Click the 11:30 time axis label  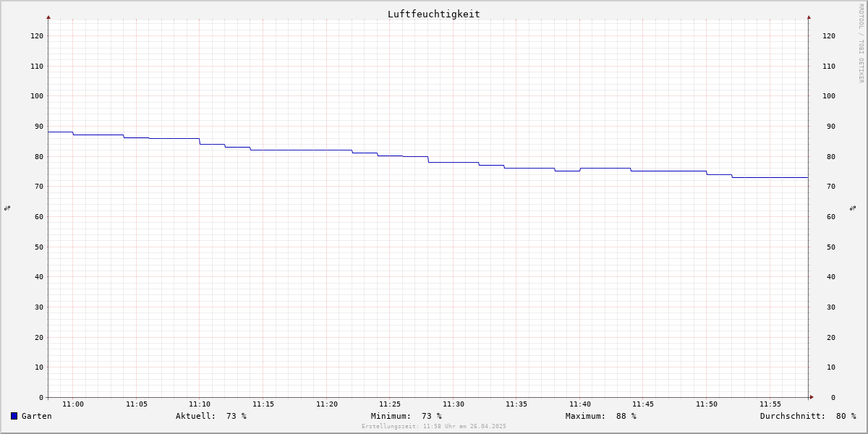pos(454,404)
